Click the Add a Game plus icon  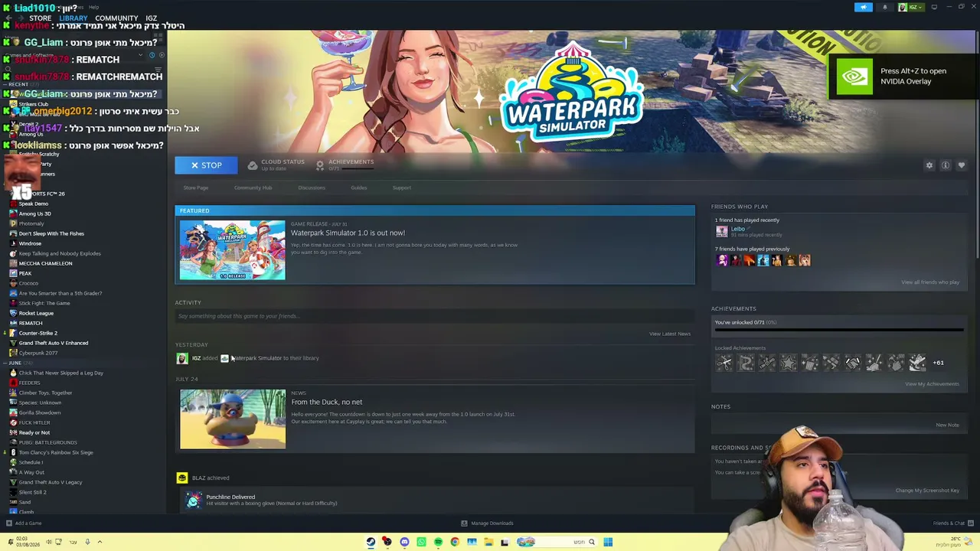9,523
